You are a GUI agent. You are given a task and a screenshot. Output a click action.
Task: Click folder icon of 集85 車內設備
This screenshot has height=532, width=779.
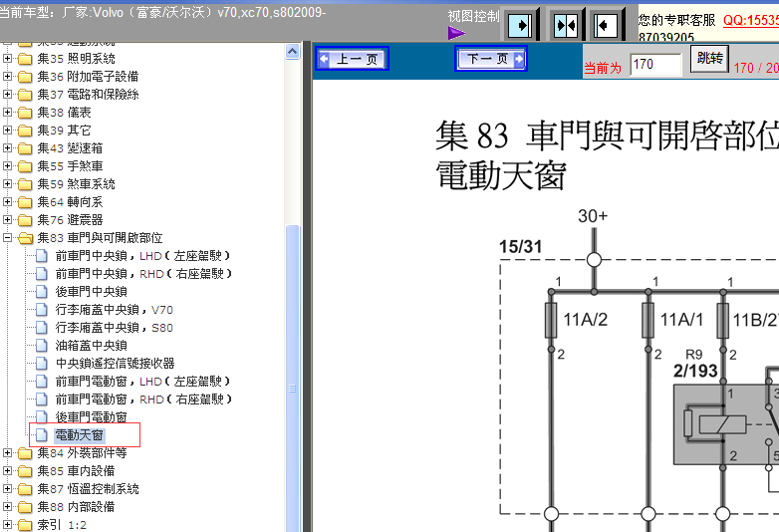25,471
